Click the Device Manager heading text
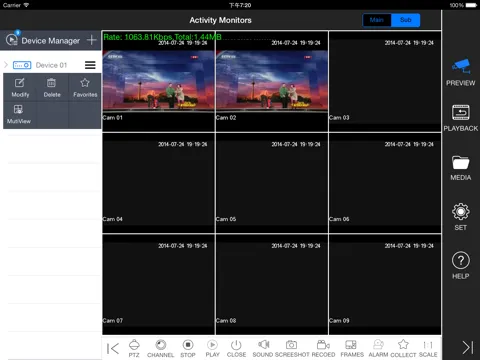 (51, 41)
